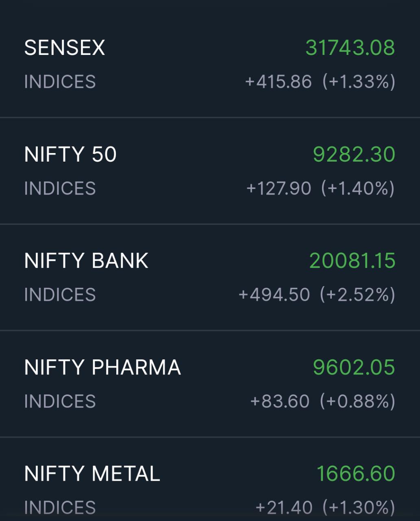Tap the SENSEX price 31743.08
This screenshot has height=521, width=420.
coord(350,48)
